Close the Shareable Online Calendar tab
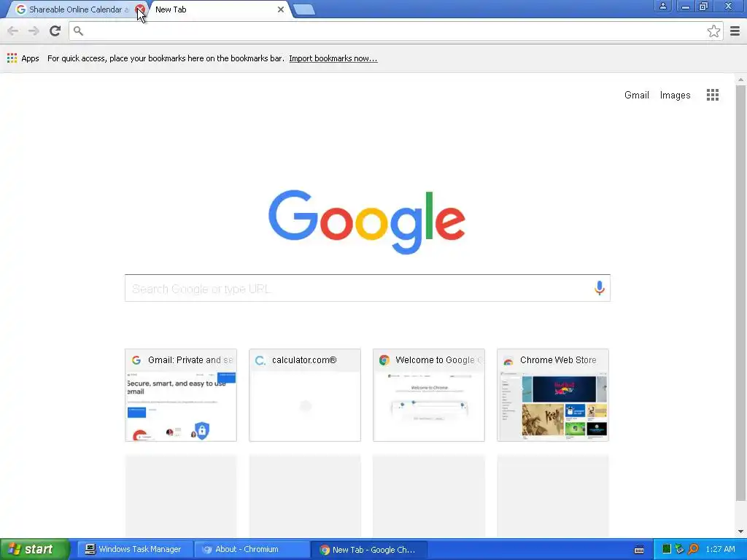 [139, 9]
